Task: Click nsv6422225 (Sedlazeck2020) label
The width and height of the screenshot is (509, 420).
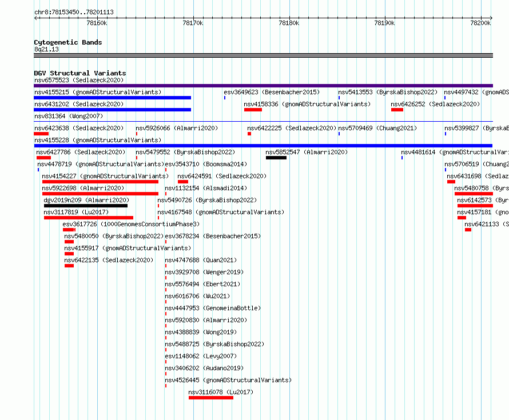Action: tap(292, 128)
